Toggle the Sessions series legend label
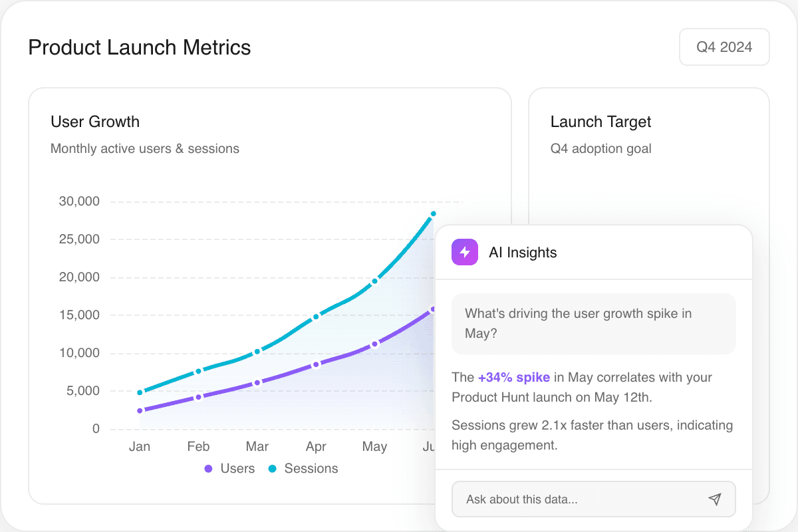Viewport: 798px width, 532px height. coord(311,469)
